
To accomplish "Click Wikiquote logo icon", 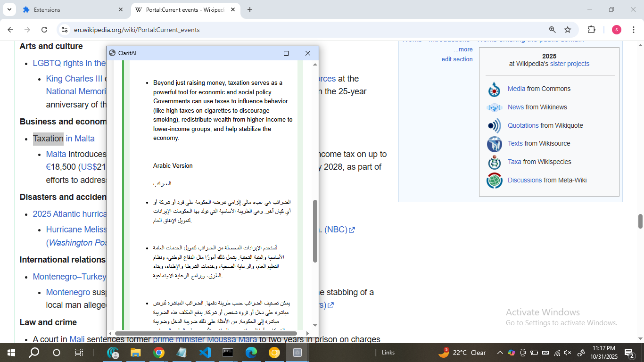I will point(494,125).
